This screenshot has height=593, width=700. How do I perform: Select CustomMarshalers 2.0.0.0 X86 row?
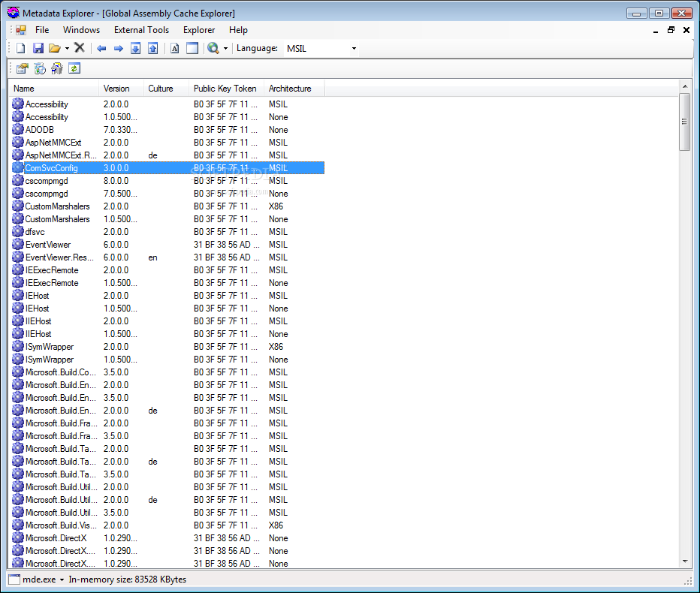coord(167,206)
